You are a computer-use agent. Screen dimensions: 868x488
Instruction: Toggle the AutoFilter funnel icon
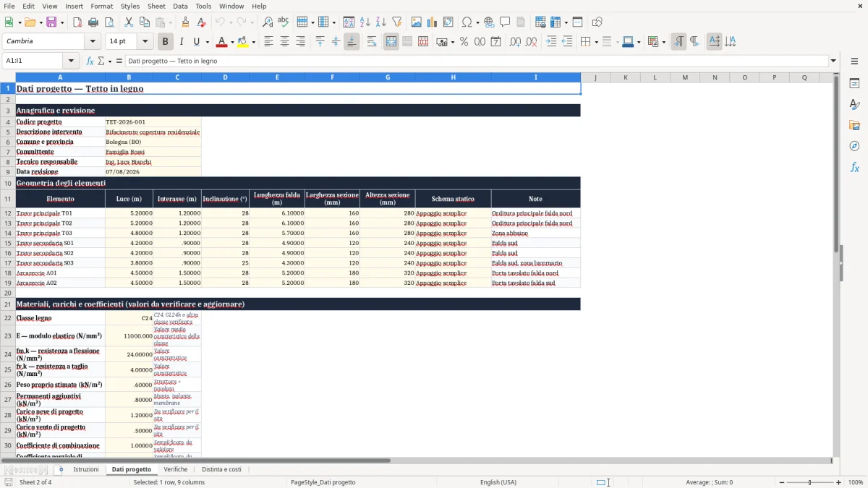click(397, 22)
